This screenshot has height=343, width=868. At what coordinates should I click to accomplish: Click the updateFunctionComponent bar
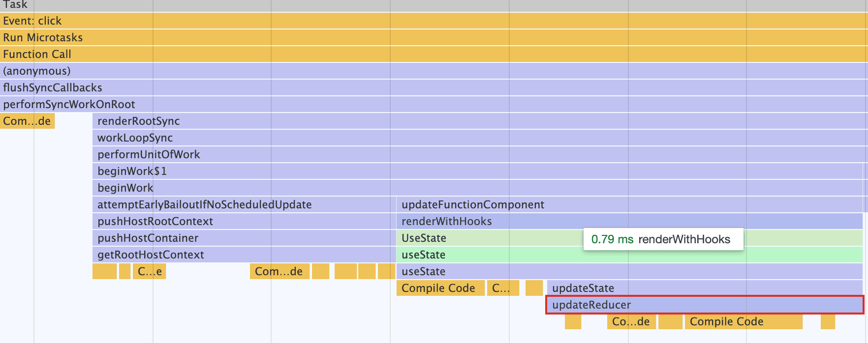click(630, 204)
